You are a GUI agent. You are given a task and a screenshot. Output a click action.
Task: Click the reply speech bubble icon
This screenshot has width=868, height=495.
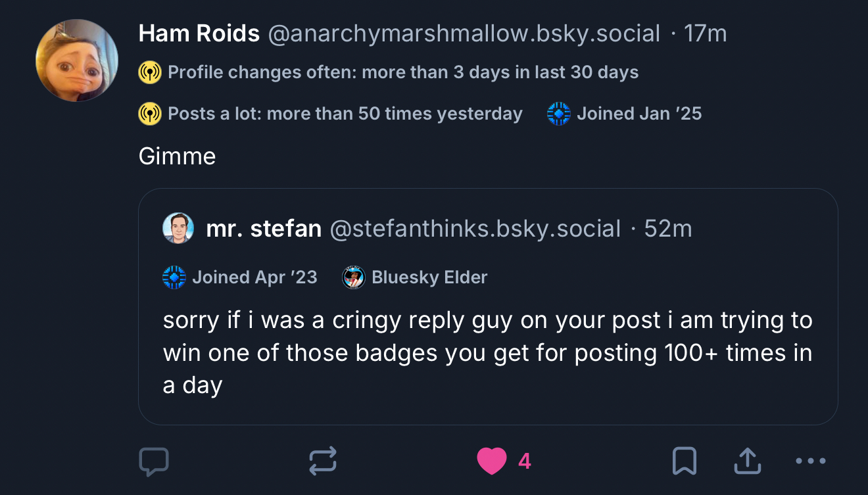click(154, 461)
